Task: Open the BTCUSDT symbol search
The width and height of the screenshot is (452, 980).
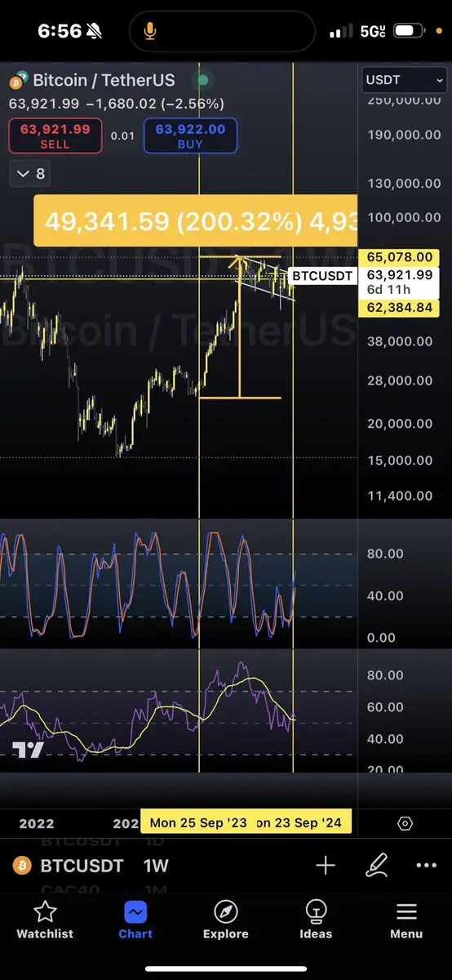Action: [x=82, y=866]
